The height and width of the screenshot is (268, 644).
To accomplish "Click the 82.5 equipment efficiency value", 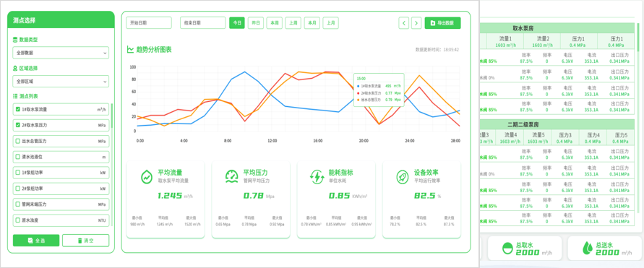I will click(x=425, y=196).
